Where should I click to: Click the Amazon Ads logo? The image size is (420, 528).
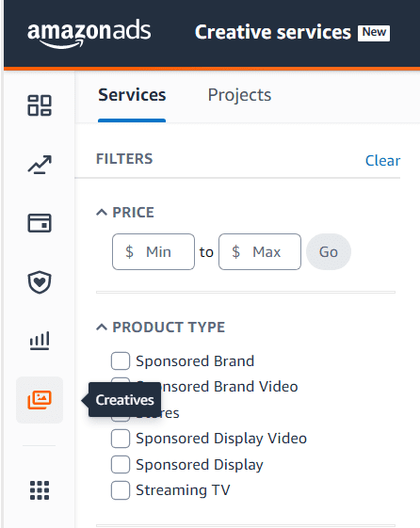tap(89, 33)
